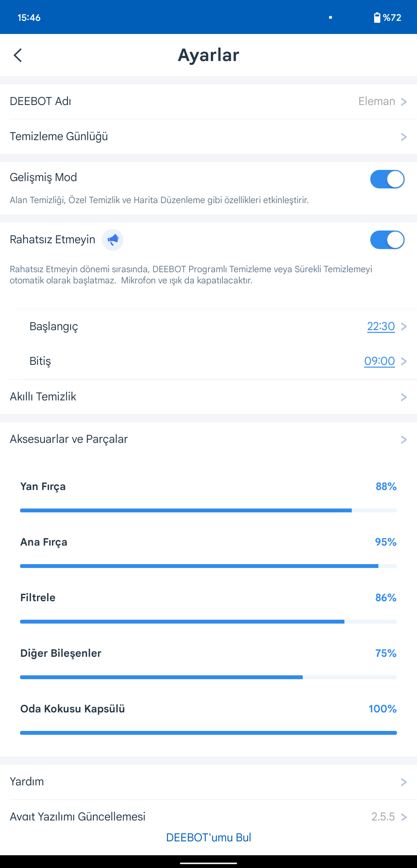This screenshot has width=417, height=868.
Task: Tap the megaphone icon beside Rahatsız Etmeyin
Action: tap(113, 240)
